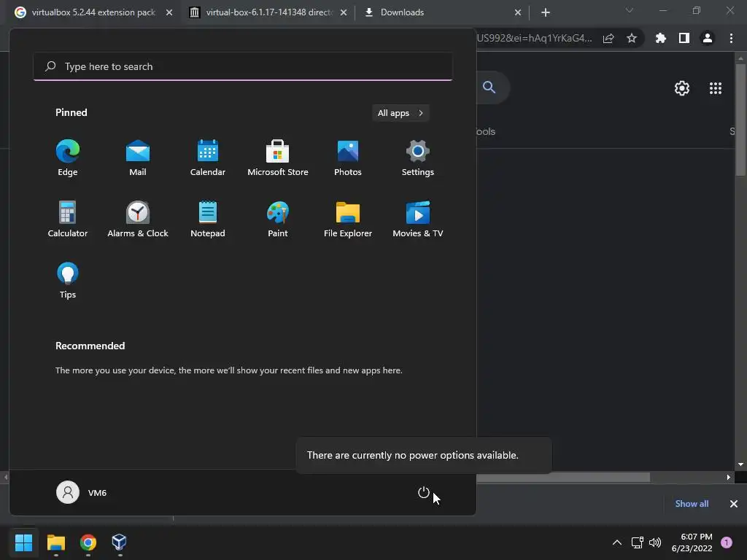Click Show all downloads link
Viewport: 747px width, 560px height.
(692, 504)
